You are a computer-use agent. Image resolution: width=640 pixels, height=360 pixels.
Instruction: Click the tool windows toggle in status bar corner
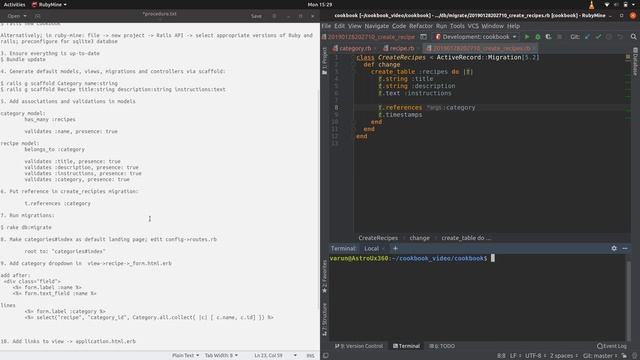326,356
